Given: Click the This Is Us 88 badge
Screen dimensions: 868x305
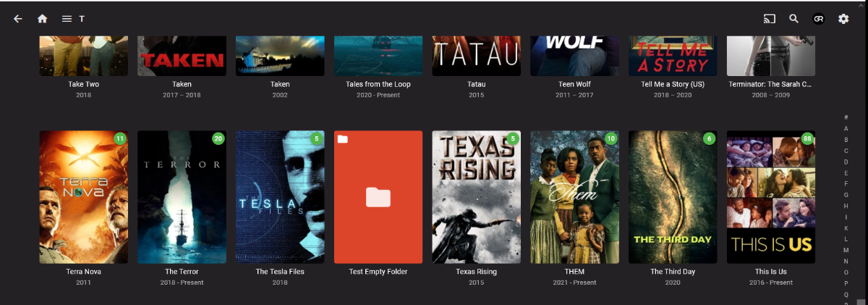Looking at the screenshot, I should 807,138.
